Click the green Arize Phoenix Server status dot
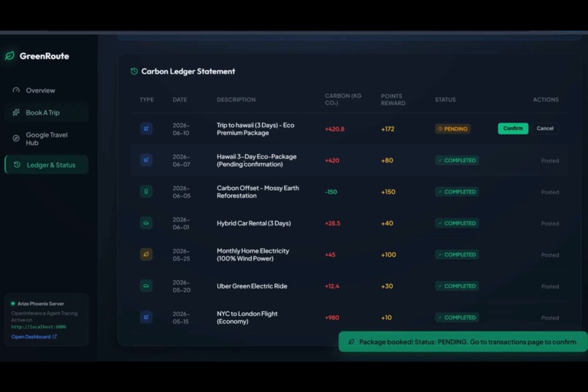The height and width of the screenshot is (392, 588). pyautogui.click(x=12, y=304)
